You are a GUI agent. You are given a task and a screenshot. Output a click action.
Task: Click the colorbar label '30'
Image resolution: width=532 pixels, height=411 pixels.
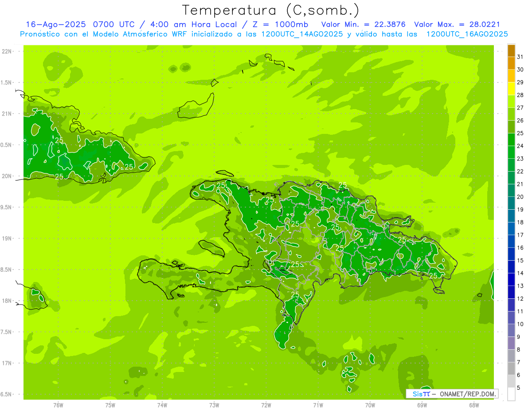[x=520, y=70]
